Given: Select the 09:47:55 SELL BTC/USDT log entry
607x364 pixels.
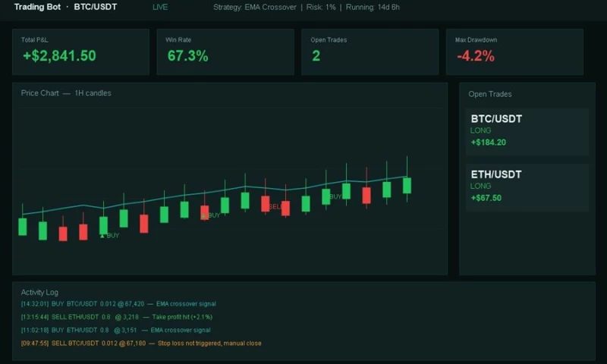Looking at the screenshot, I should [141, 344].
